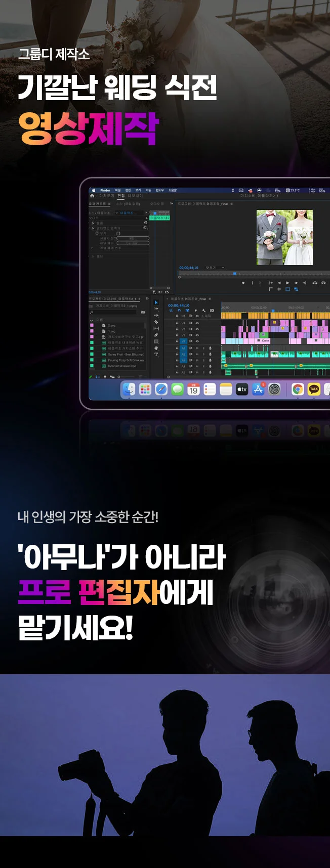The image size is (330, 868).
Task: Click the Lift button in Program monitor
Action: tap(315, 283)
